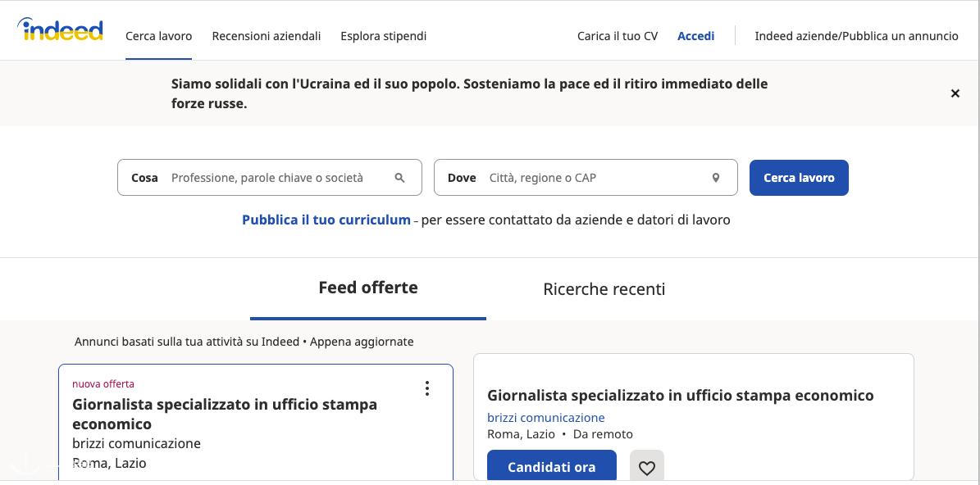Select Carica il tuo CV
The image size is (980, 485).
(x=618, y=36)
